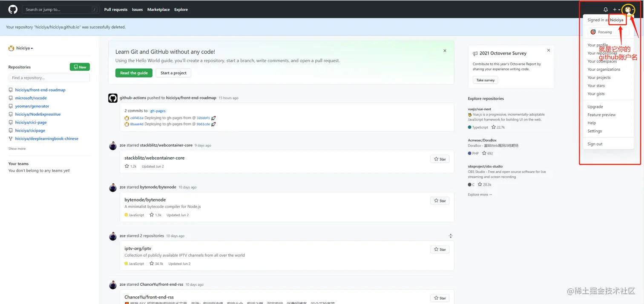Screen dimensions: 644x304
Task: Click zce avatar beside bytenode event
Action: 113,188
